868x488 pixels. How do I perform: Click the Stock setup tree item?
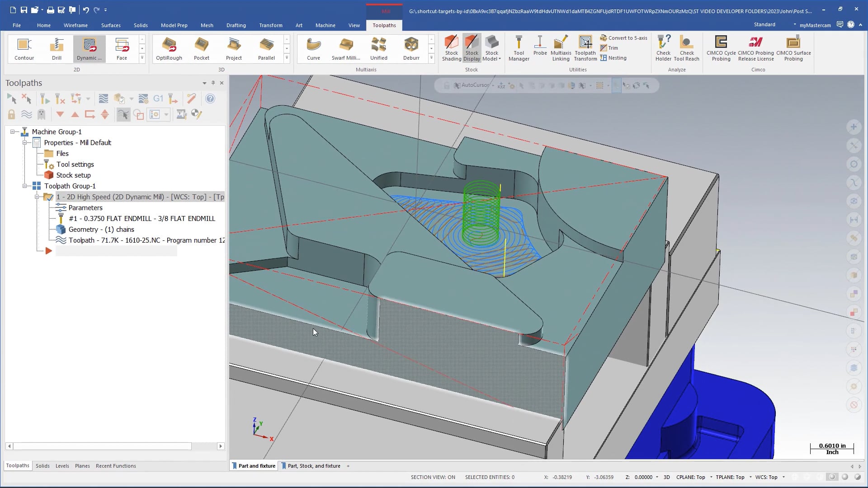click(73, 174)
